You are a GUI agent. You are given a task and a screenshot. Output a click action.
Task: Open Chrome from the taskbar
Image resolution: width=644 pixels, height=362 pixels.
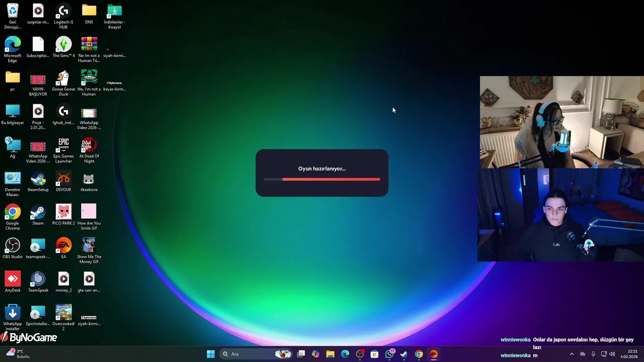click(419, 354)
